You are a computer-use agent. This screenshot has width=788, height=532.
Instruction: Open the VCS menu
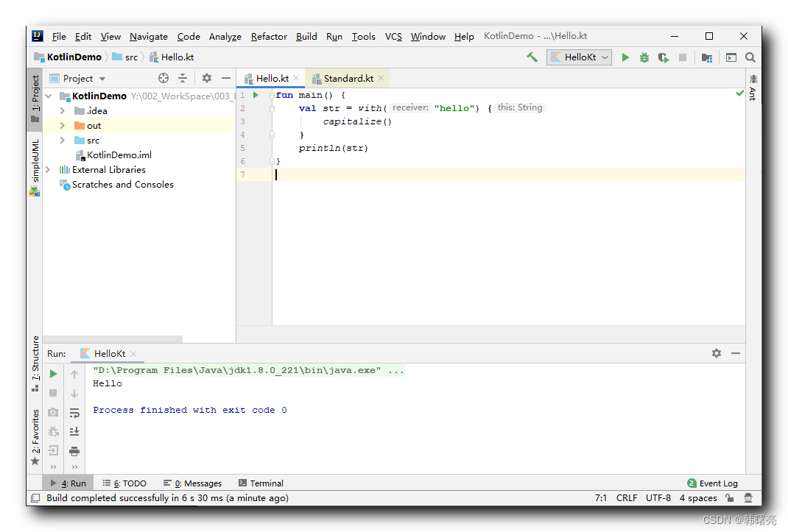[393, 36]
